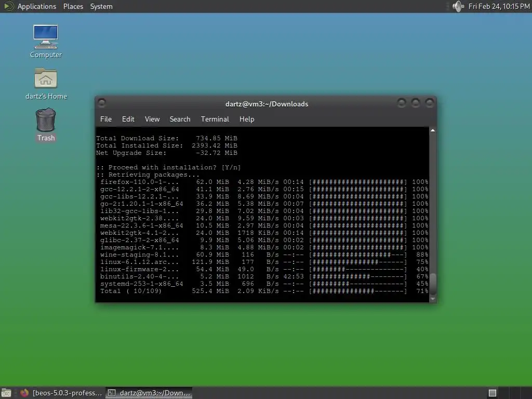Screen dimensions: 532x399
Task: Open the System menu
Action: (101, 6)
